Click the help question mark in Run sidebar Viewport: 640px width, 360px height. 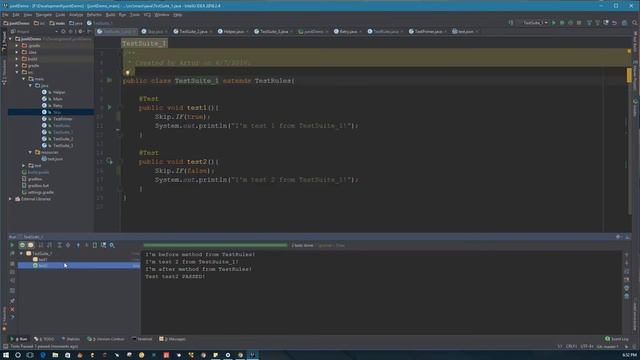pos(12,317)
